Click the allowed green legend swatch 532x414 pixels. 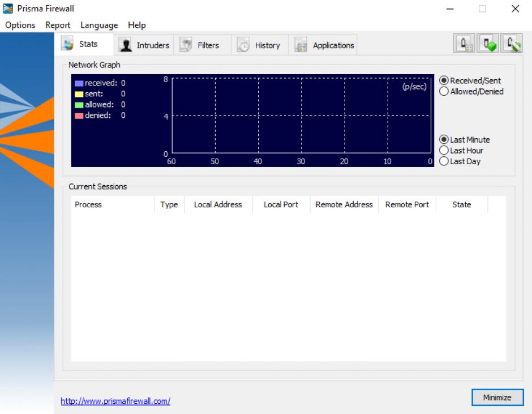pyautogui.click(x=79, y=105)
